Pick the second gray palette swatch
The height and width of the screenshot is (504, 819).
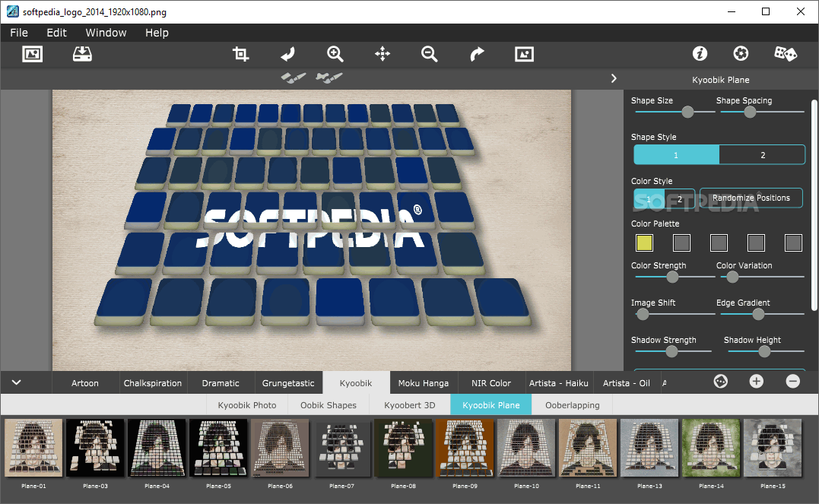pyautogui.click(x=719, y=242)
